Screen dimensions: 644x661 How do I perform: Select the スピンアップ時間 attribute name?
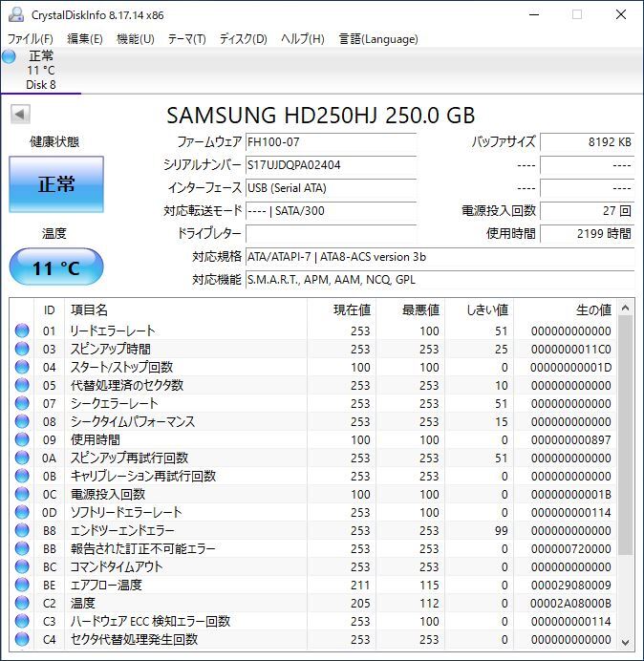pyautogui.click(x=110, y=349)
